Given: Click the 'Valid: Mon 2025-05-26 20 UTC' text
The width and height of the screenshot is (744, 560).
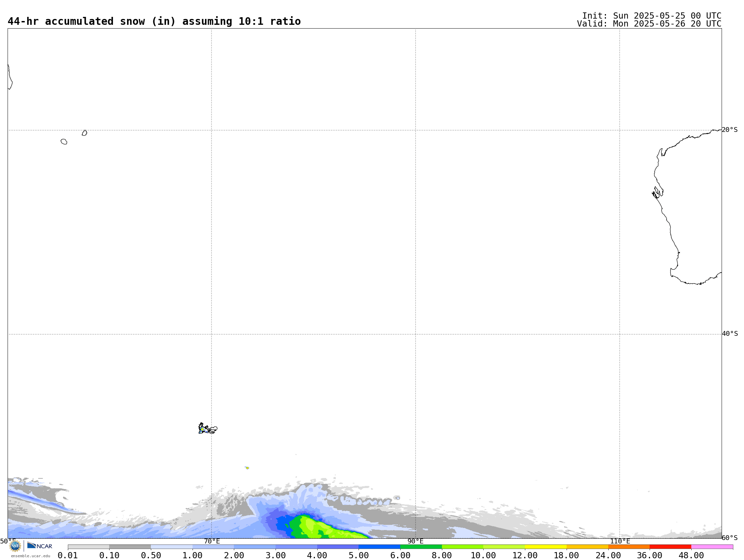Looking at the screenshot, I should [649, 24].
